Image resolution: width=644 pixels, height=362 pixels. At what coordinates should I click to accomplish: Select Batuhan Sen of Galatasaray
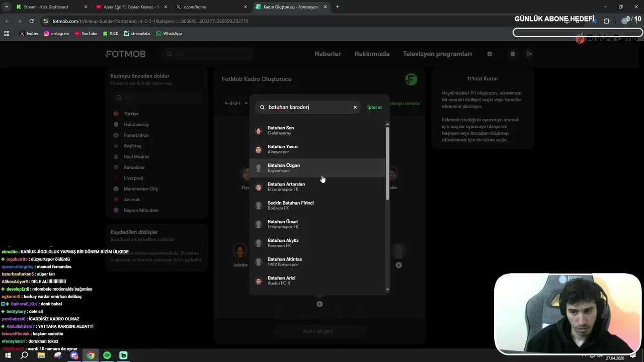317,131
